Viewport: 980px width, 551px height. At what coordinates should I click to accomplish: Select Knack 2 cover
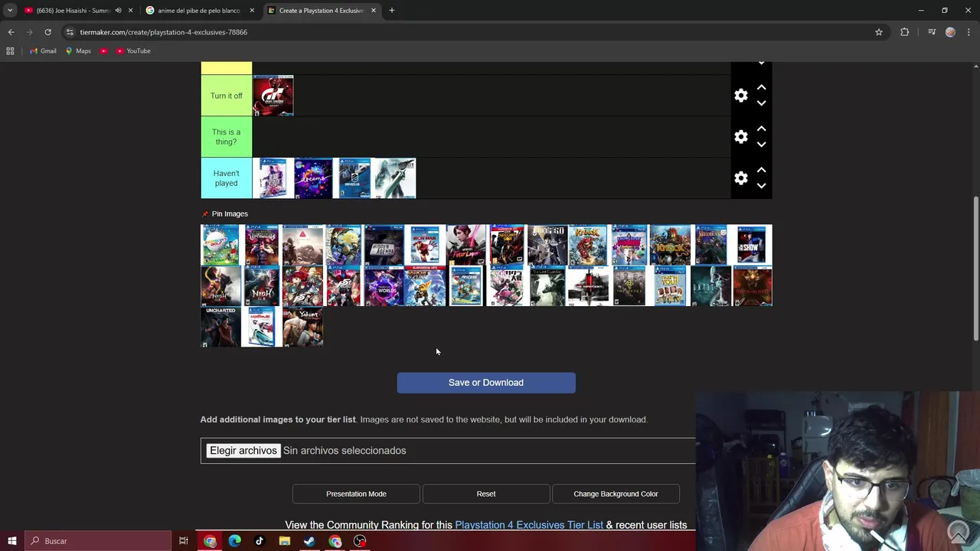[x=589, y=245]
